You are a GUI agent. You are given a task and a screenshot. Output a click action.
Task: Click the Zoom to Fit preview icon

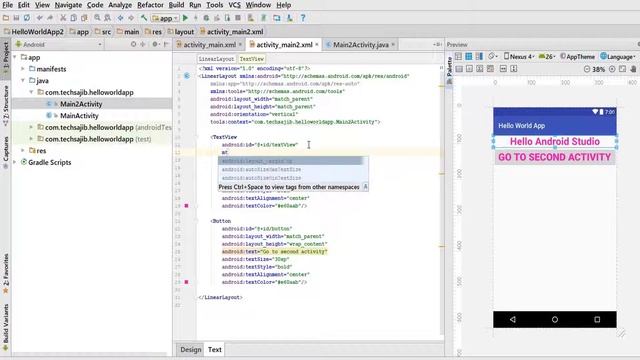(622, 69)
